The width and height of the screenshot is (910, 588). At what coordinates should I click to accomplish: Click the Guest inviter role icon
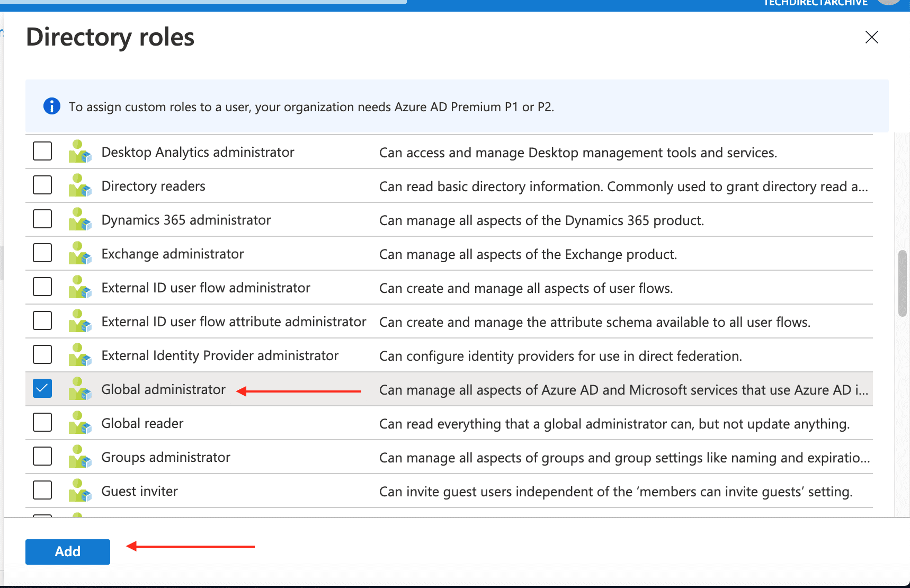coord(79,491)
